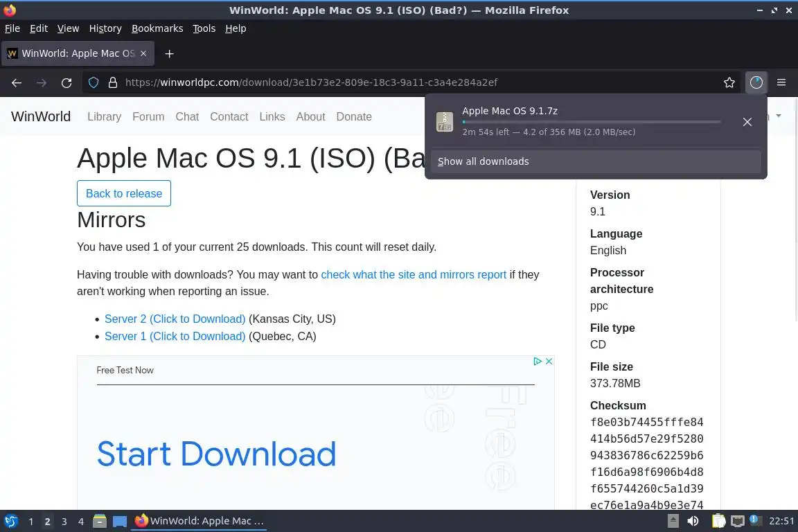Reload the current page
The image size is (798, 532).
point(66,82)
